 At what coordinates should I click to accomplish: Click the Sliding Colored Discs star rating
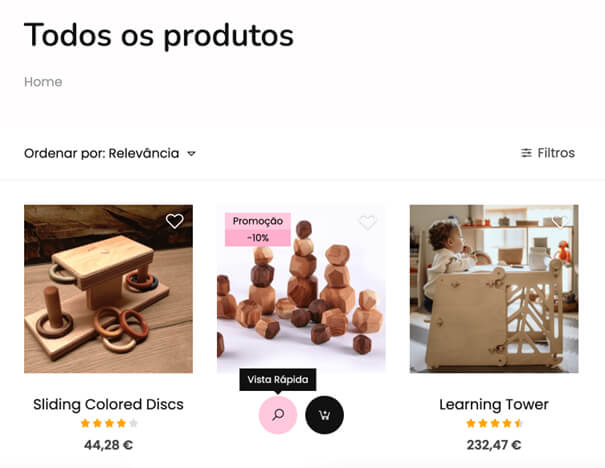(x=109, y=423)
